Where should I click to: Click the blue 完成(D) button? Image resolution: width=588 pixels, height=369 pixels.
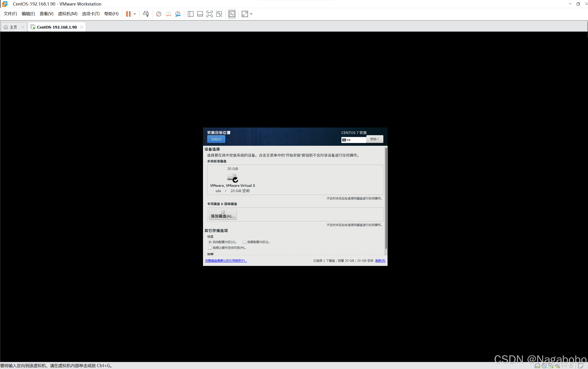[216, 139]
